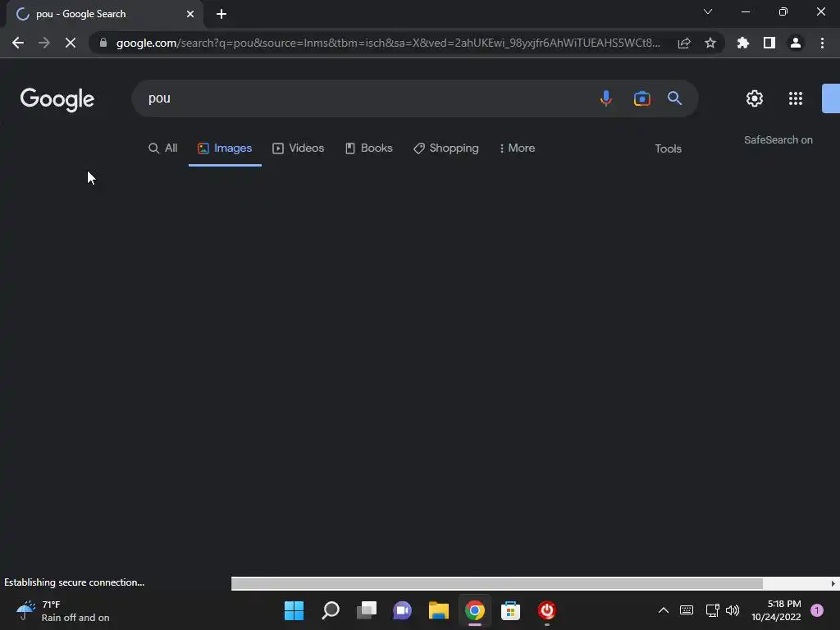Image resolution: width=840 pixels, height=630 pixels.
Task: Open Task View on the taskbar
Action: click(367, 610)
